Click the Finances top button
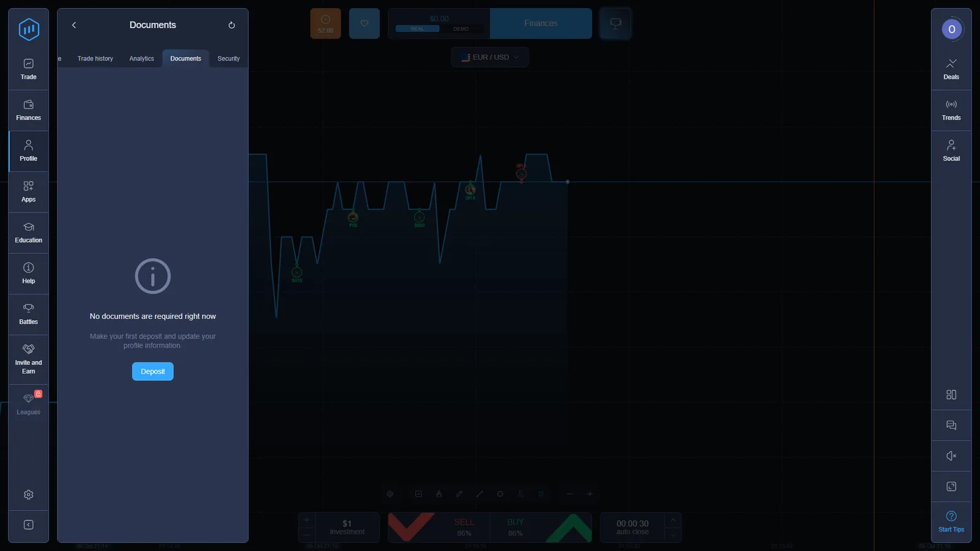This screenshot has width=980, height=551. tap(541, 23)
